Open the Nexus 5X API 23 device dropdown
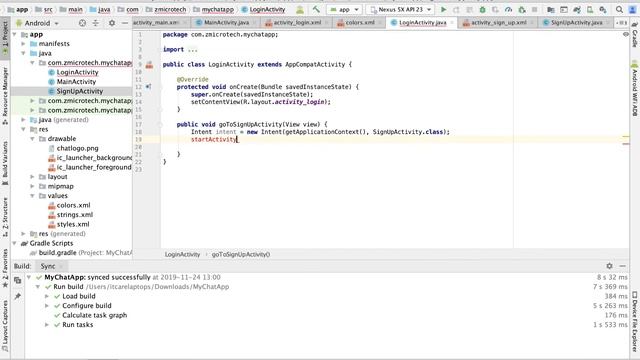Image resolution: width=640 pixels, height=360 pixels. (400, 9)
